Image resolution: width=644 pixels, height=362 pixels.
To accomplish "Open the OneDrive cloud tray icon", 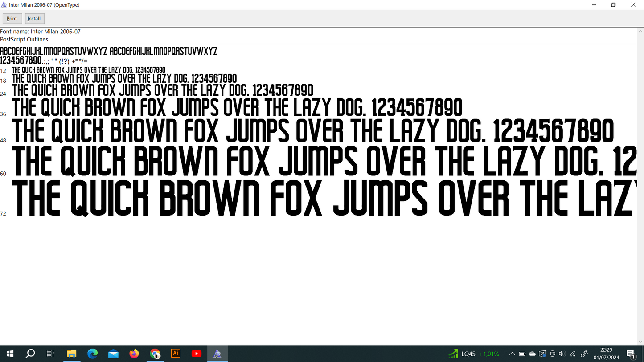I will click(x=532, y=354).
